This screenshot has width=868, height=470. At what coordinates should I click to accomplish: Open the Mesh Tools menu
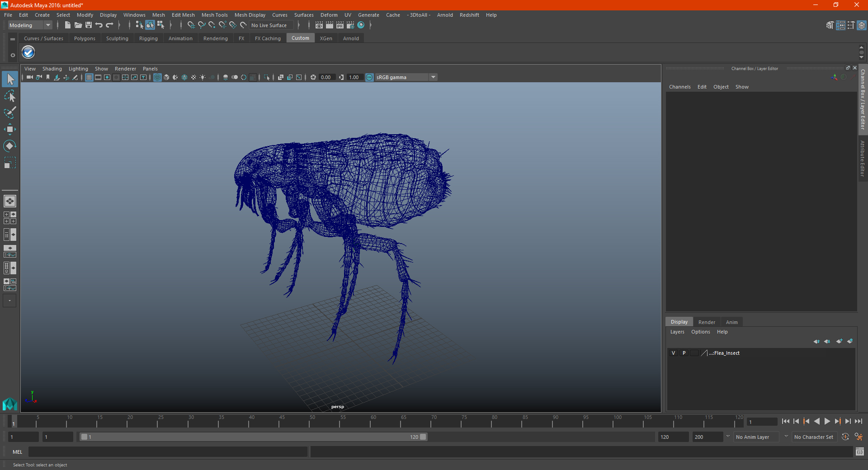[214, 15]
